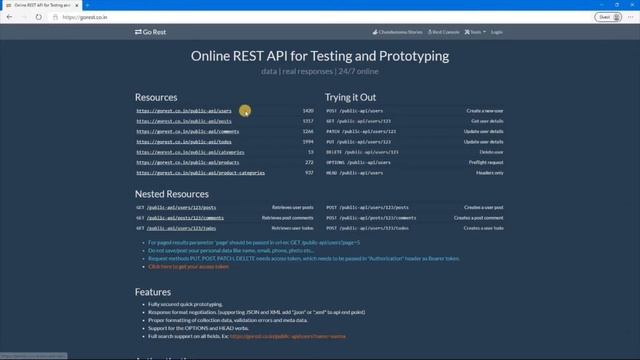This screenshot has height=360, width=640.
Task: Click 'HEAD /public-api/users' text
Action: tap(354, 173)
